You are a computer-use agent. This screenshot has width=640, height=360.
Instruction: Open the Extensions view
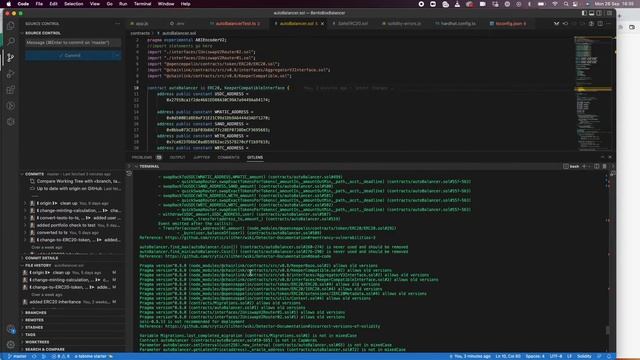(11, 89)
